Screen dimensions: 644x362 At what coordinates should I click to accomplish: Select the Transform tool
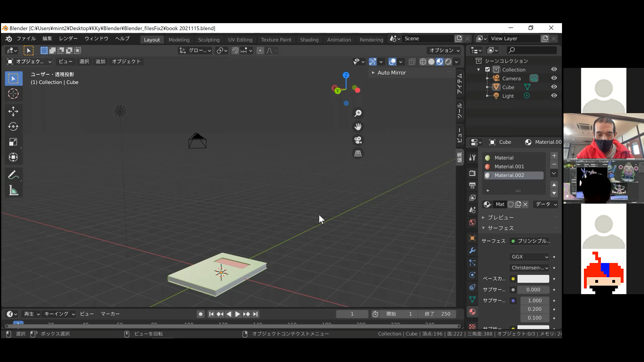click(x=13, y=157)
